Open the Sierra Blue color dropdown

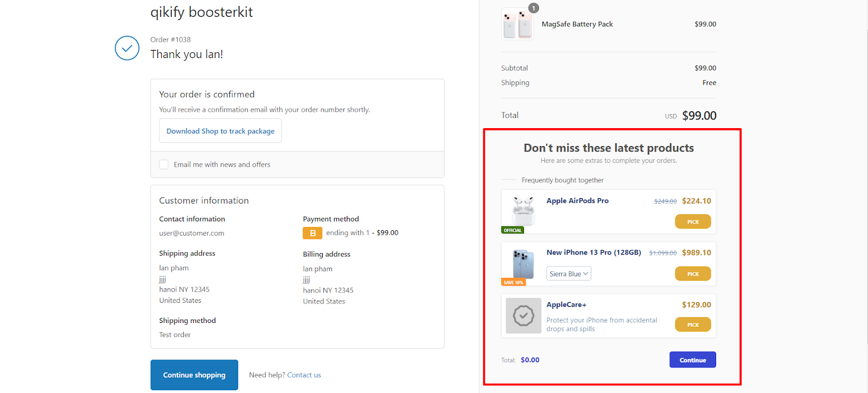click(x=569, y=274)
